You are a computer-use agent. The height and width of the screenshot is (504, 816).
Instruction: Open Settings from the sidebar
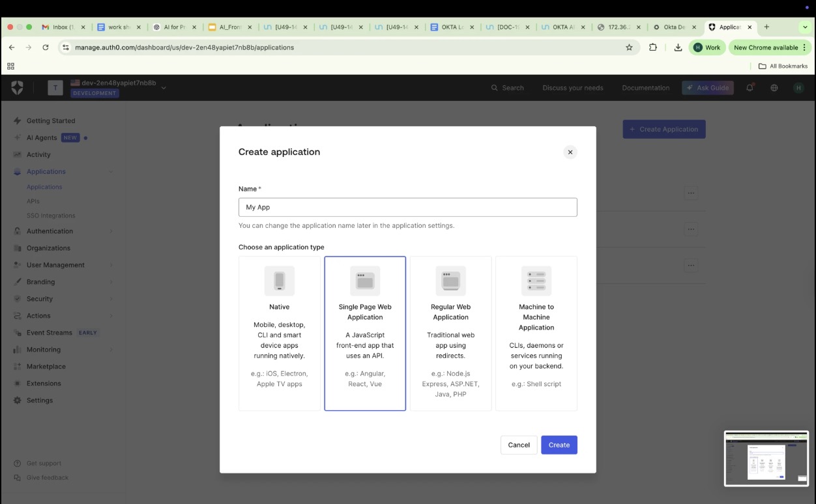(x=40, y=400)
